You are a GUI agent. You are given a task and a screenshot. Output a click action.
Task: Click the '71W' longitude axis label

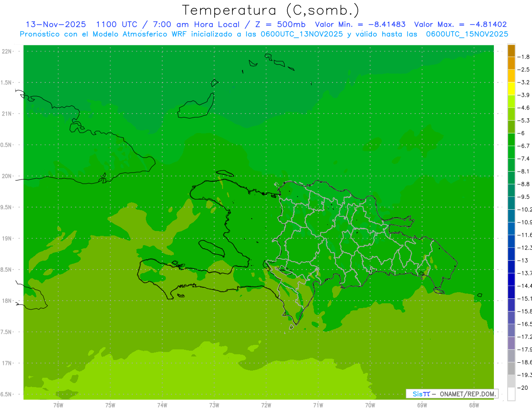[x=318, y=405]
